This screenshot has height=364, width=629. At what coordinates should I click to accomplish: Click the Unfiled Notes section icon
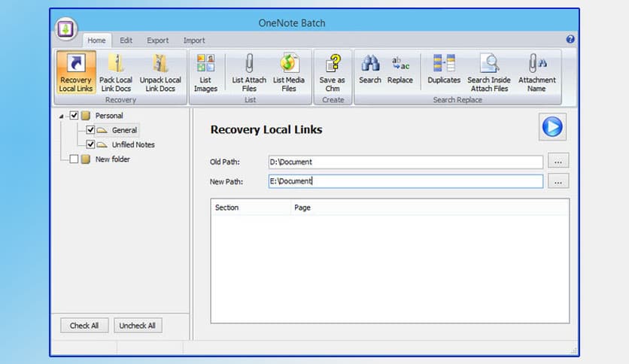point(102,144)
